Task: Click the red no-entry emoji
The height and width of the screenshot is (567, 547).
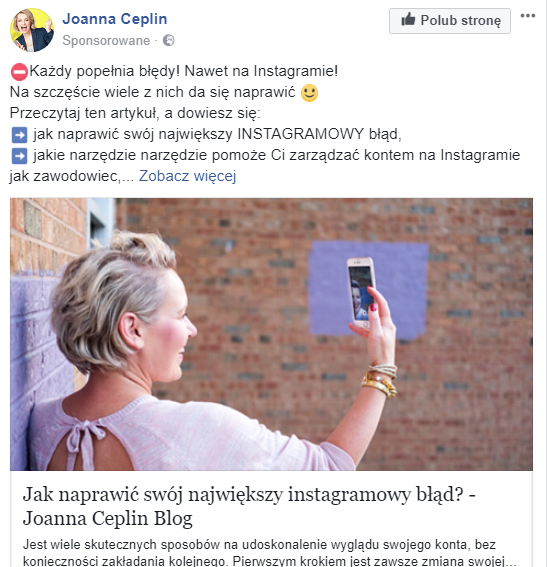Action: pos(19,72)
